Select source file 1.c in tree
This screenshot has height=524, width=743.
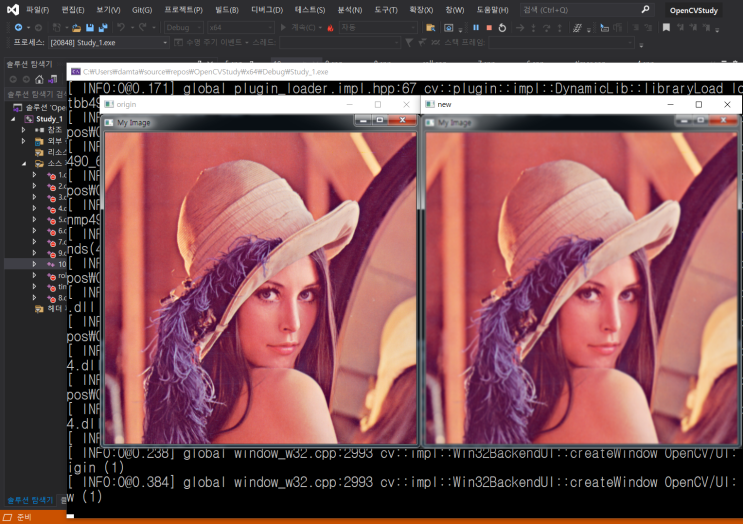tap(57, 175)
